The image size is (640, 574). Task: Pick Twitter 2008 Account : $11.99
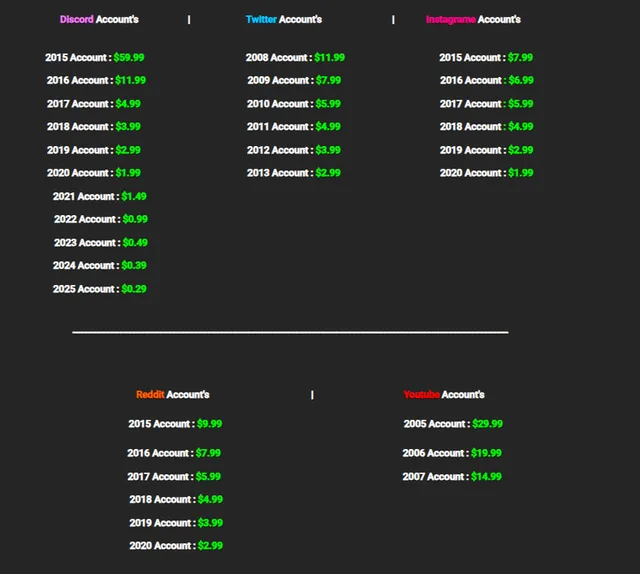[x=296, y=58]
